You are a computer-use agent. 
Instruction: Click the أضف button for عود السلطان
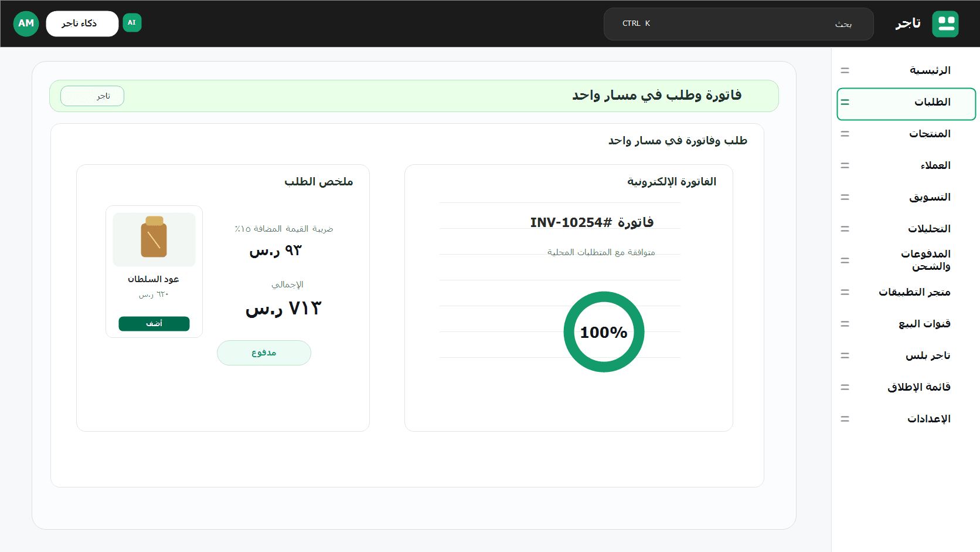pos(154,324)
